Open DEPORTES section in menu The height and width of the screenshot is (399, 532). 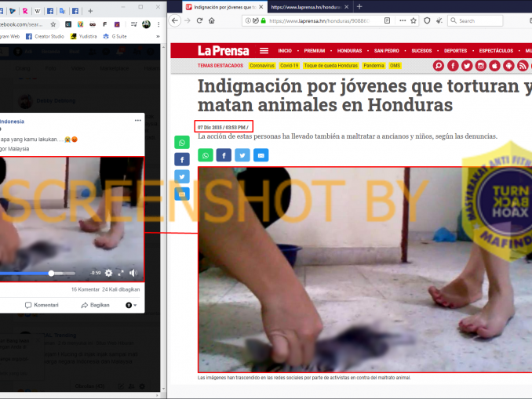pos(455,51)
